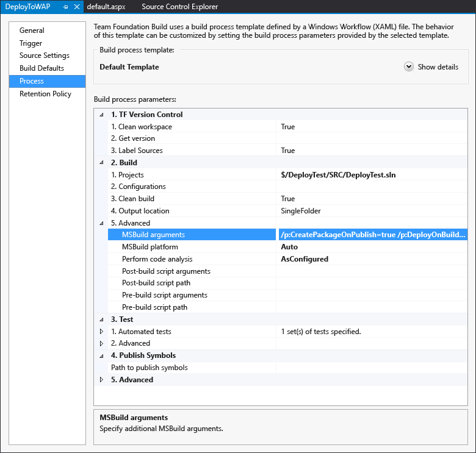Click the Show details label
Viewport: 476px width, 453px height.
point(438,67)
